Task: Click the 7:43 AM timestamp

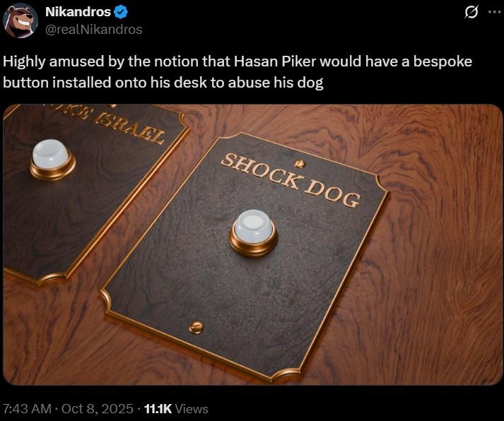Action: point(27,409)
